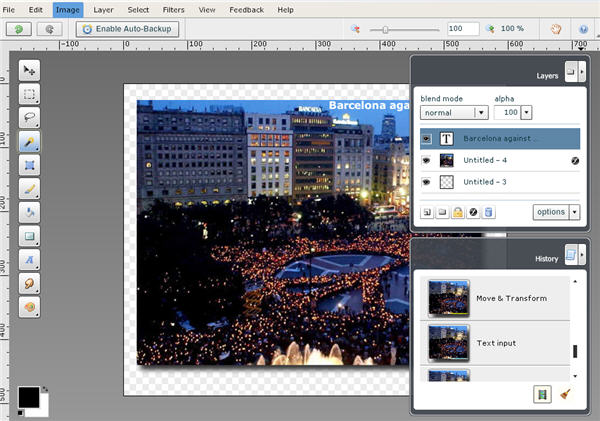Screen dimensions: 600x421
Task: Pick the Text tool in toolbox
Action: click(x=30, y=259)
